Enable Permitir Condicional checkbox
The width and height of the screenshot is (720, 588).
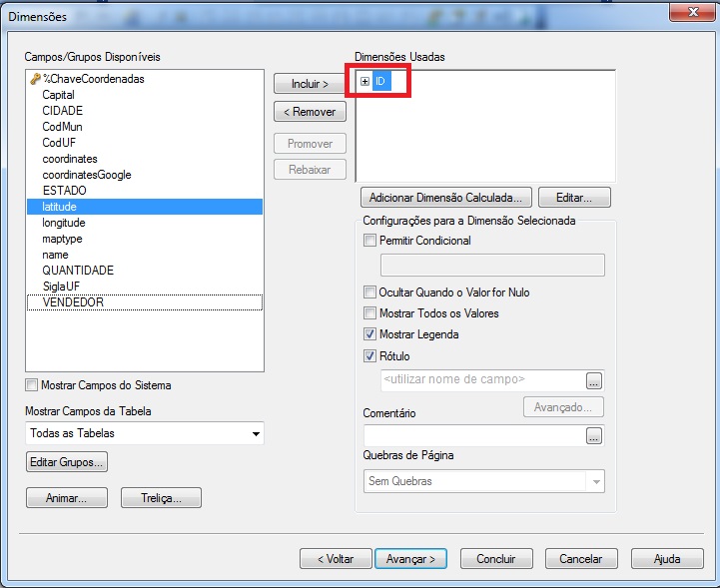pos(370,241)
